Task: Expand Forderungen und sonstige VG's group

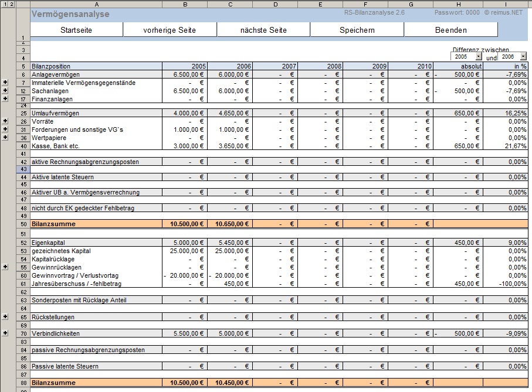Action: pyautogui.click(x=5, y=129)
